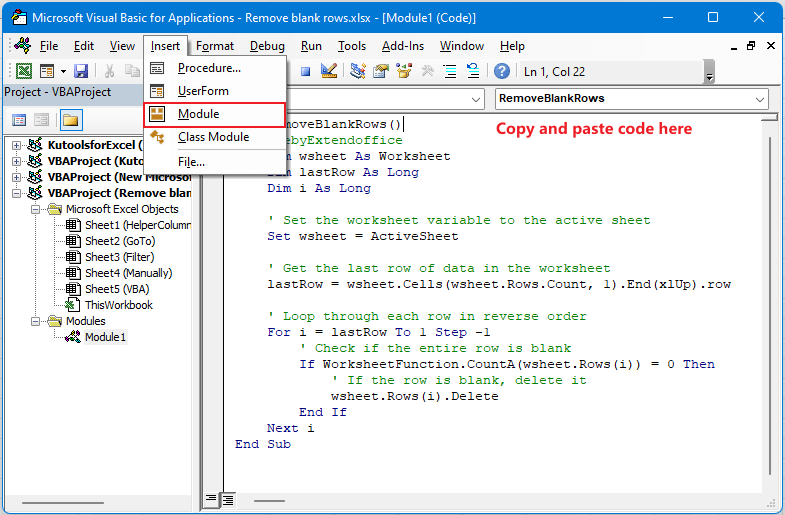This screenshot has width=785, height=515.
Task: Open the RemoveBlankRows procedure dropdown
Action: [x=759, y=99]
